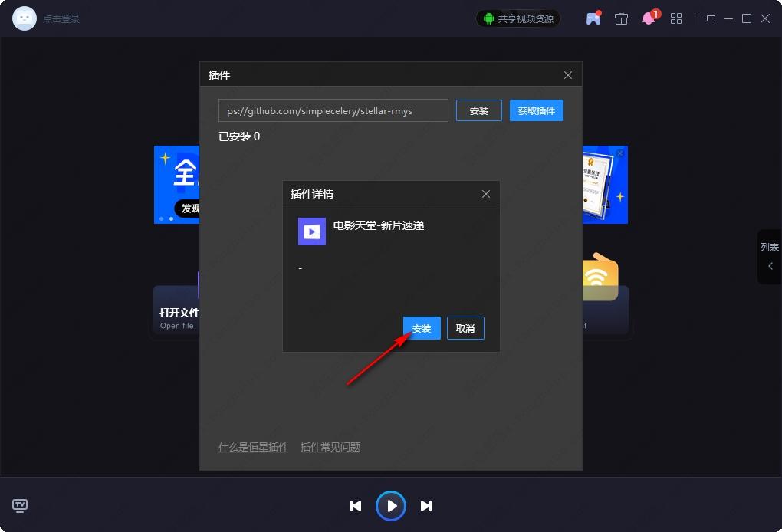Open 获取插件 to browse plugins

pos(536,110)
